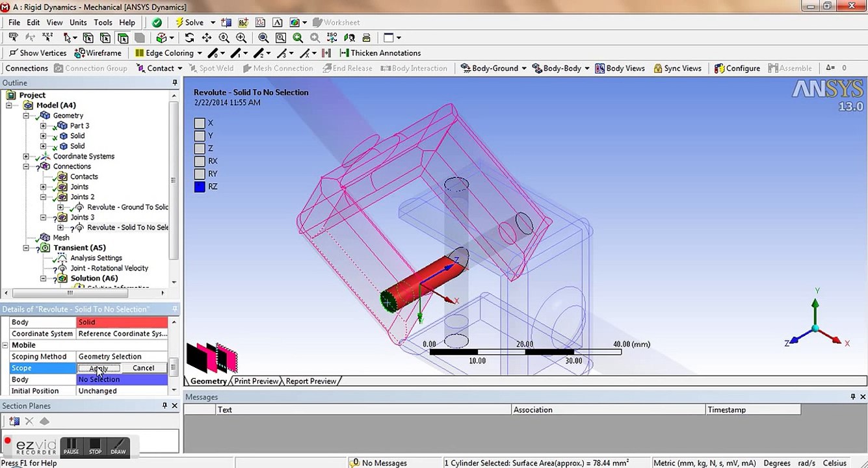Click the green Next View icon
868x468 pixels.
(x=298, y=38)
